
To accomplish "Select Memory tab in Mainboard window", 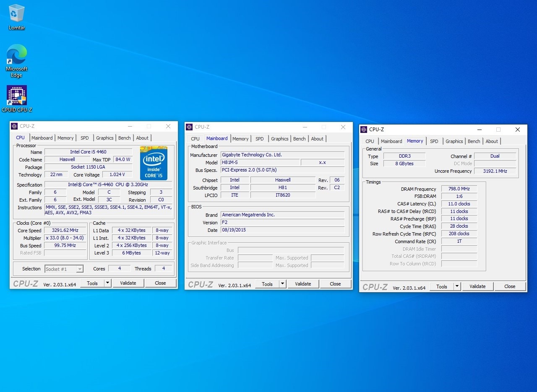I will [x=240, y=139].
